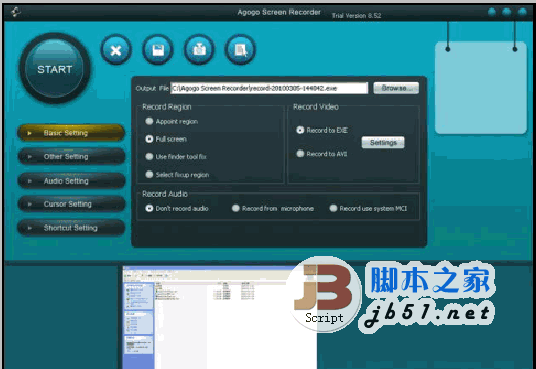
Task: Open the Shortcut Setting tab
Action: [71, 228]
